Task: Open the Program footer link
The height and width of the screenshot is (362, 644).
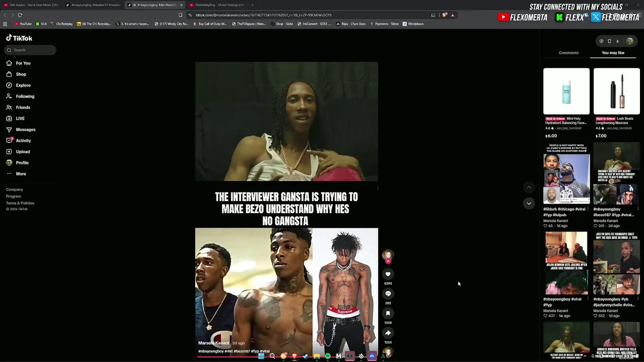Action: click(14, 196)
